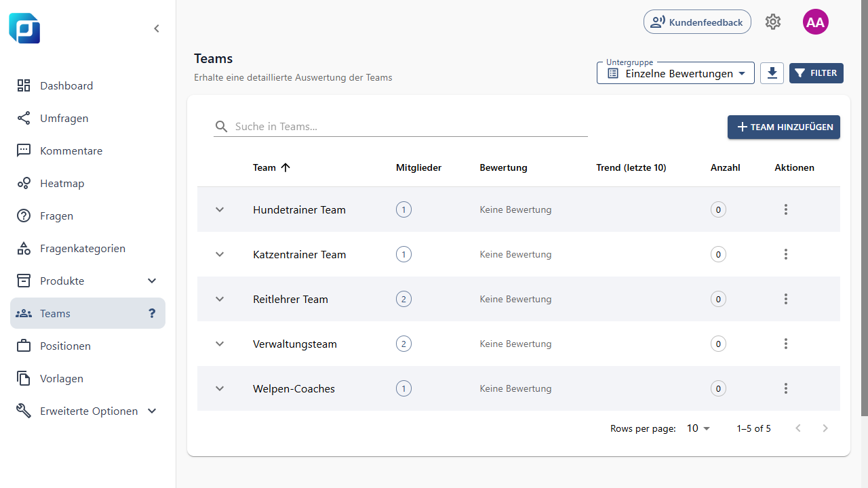This screenshot has width=868, height=488.
Task: Click the Mitglieder column header
Action: tap(418, 167)
